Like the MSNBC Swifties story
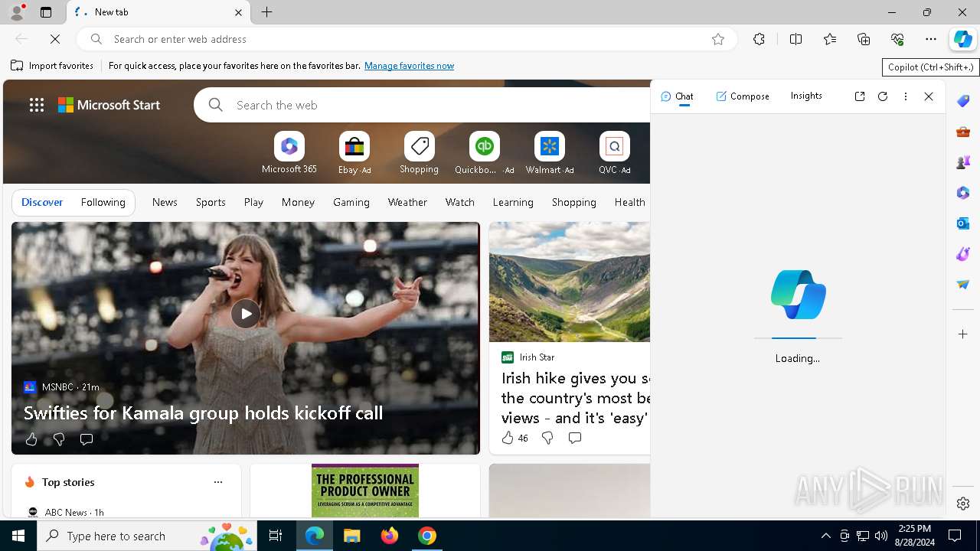This screenshot has width=980, height=551. click(31, 439)
